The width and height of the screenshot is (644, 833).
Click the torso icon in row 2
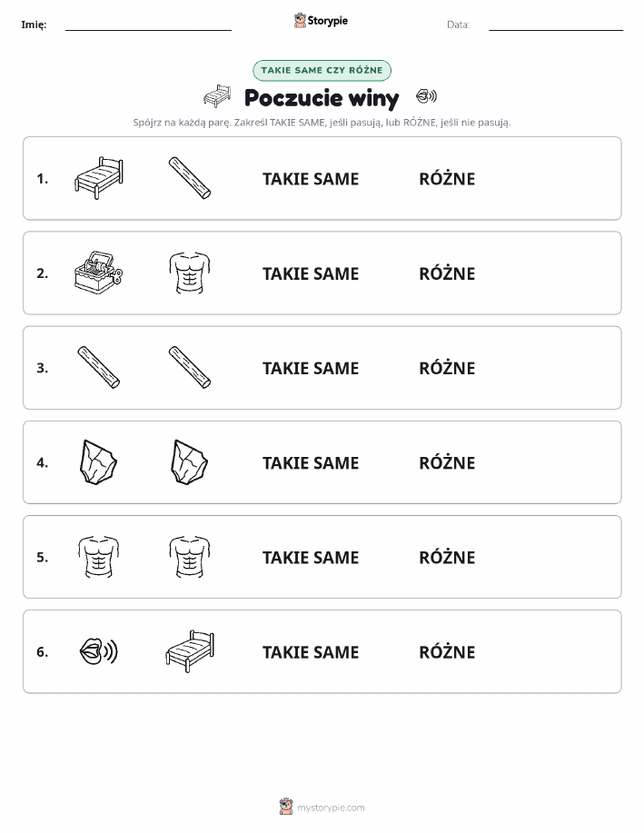click(x=190, y=273)
